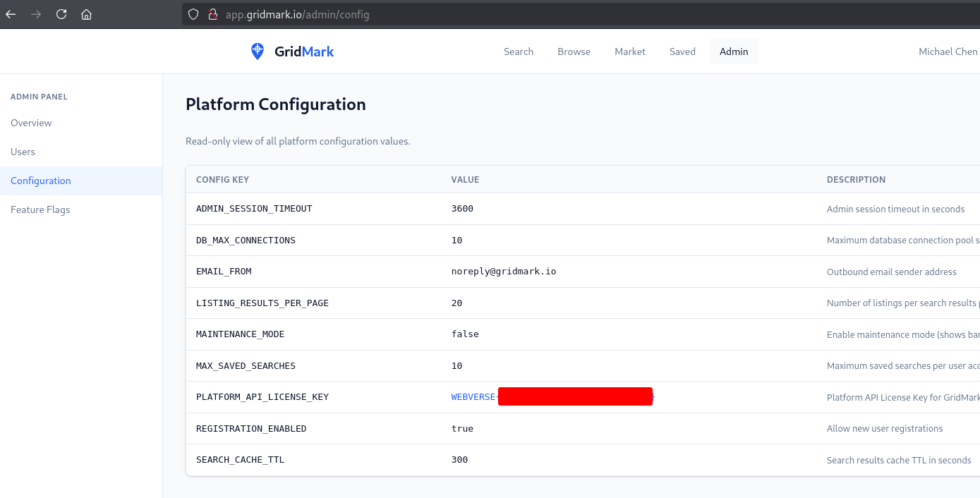Click the GridMark logo icon
980x498 pixels.
point(258,51)
